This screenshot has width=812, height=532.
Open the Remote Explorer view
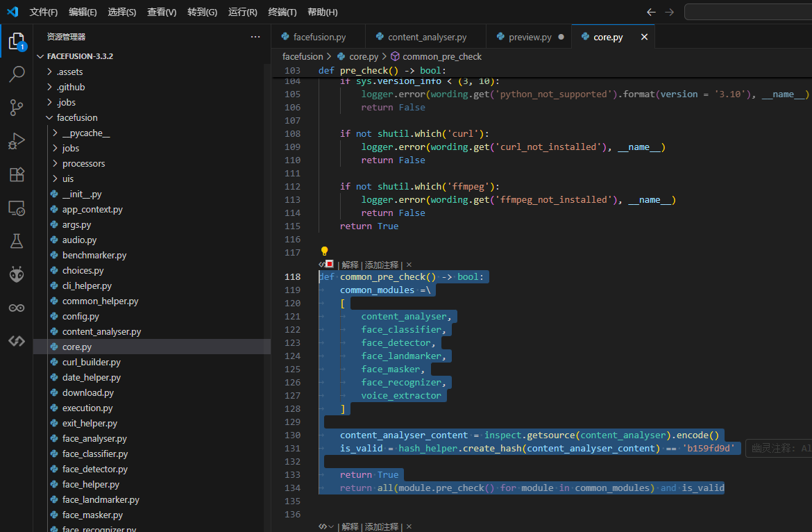pos(17,208)
